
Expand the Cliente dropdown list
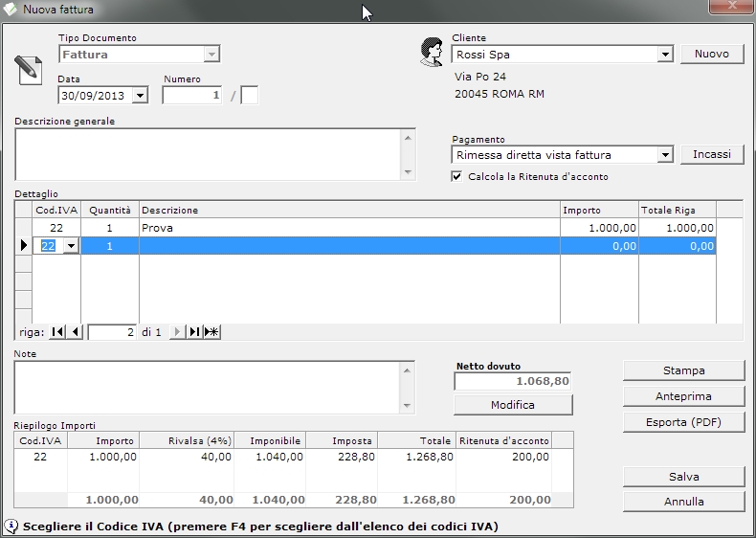point(665,55)
